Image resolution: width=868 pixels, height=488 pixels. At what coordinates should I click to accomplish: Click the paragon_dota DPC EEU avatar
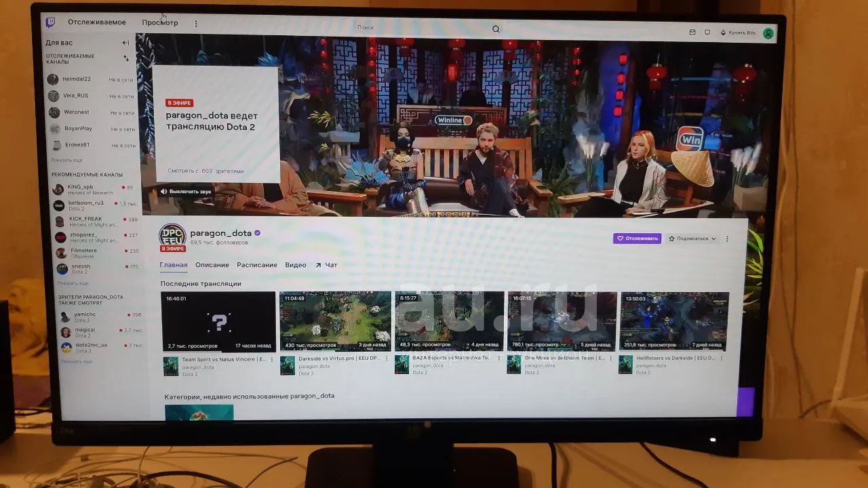coord(172,236)
